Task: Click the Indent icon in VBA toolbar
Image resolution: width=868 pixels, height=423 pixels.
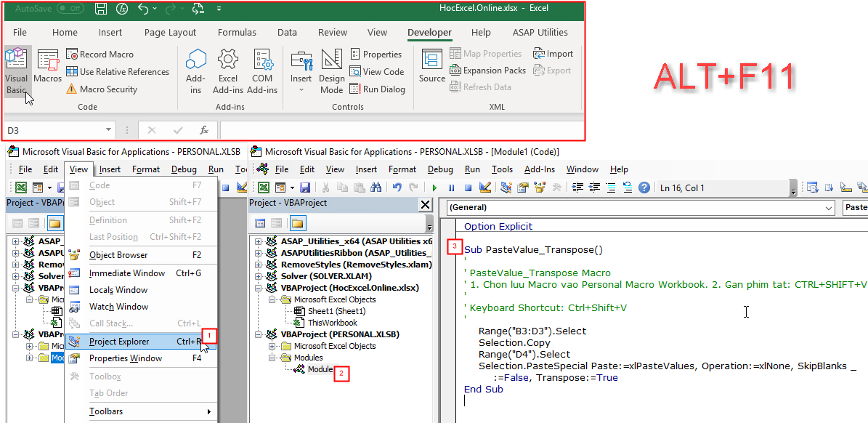Action: click(578, 188)
